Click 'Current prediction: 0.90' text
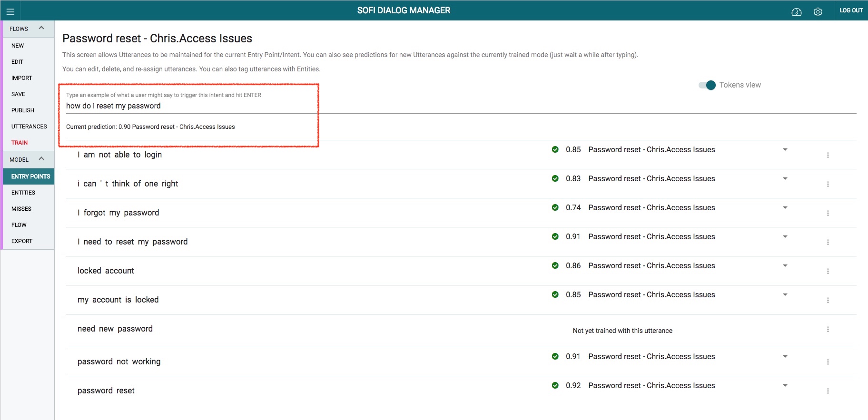Image resolution: width=868 pixels, height=420 pixels. (98, 127)
